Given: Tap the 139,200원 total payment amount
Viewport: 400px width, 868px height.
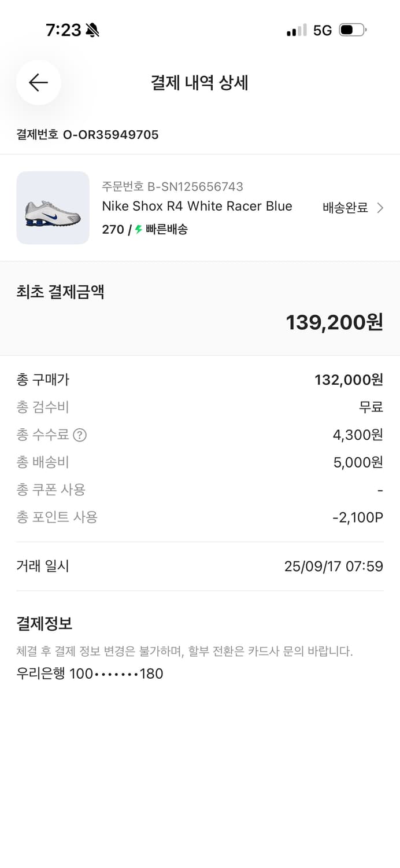Looking at the screenshot, I should click(334, 322).
